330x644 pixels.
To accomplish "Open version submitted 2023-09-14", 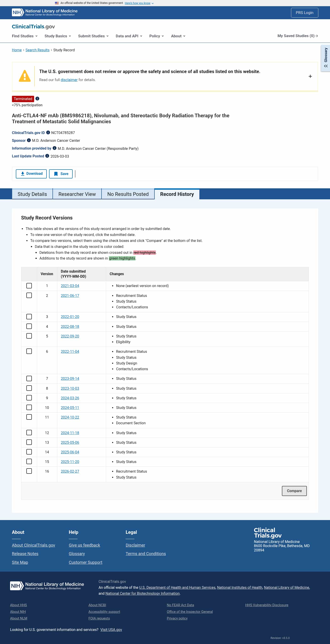I will (70, 378).
